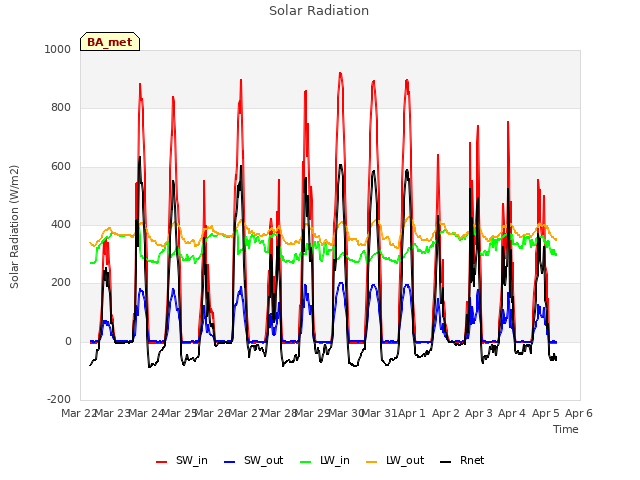Click the Apr 5 x-axis tick label

coord(546,413)
